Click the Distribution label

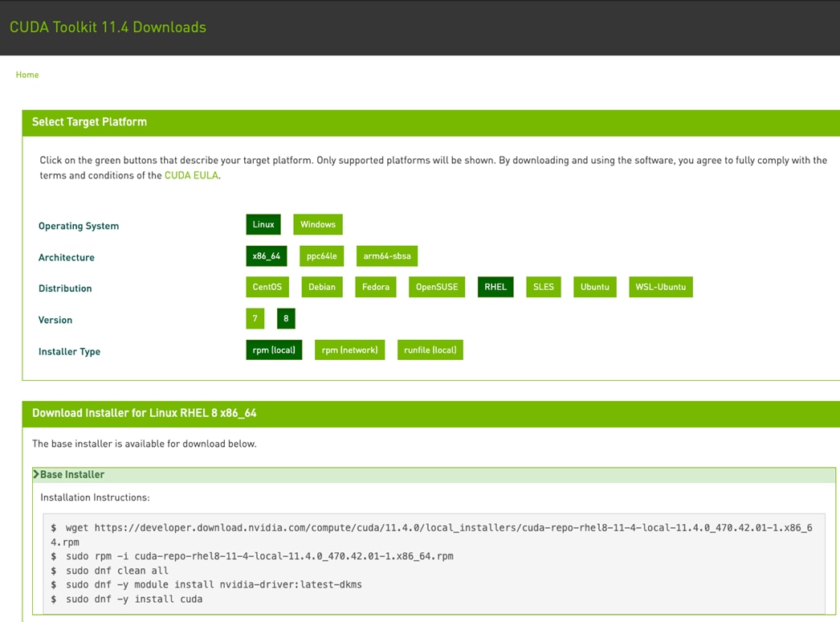[65, 288]
